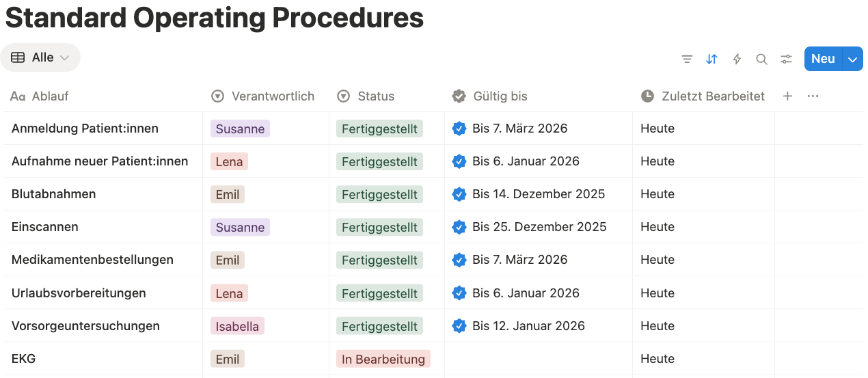Toggle verified badge in Blutabnahmen row
This screenshot has height=378, width=868.
click(459, 194)
